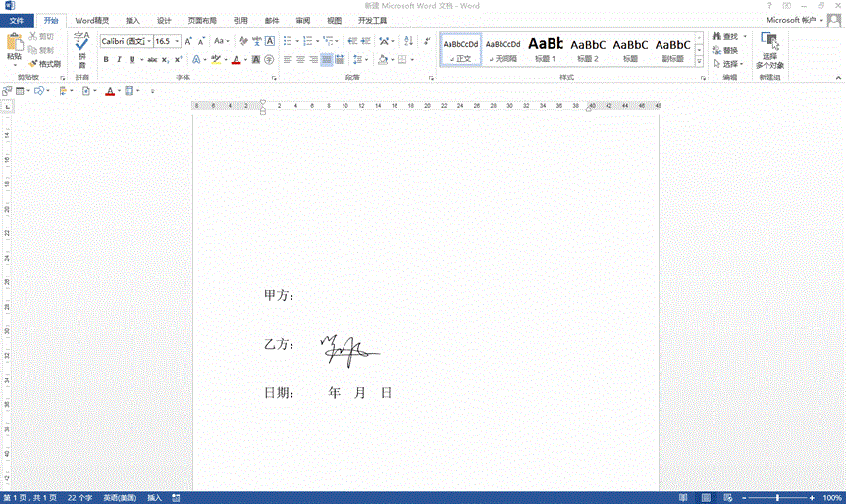This screenshot has height=504, width=846.
Task: Toggle the justify alignment button
Action: (327, 60)
